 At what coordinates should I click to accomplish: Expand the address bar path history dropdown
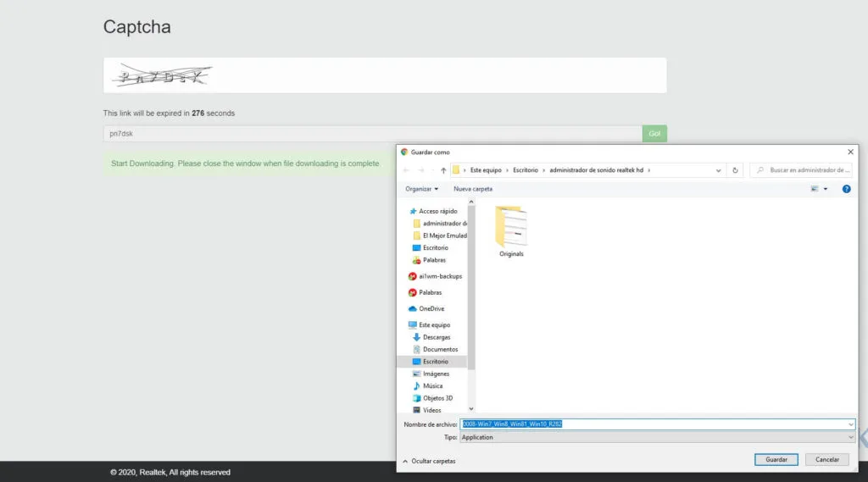tap(719, 170)
